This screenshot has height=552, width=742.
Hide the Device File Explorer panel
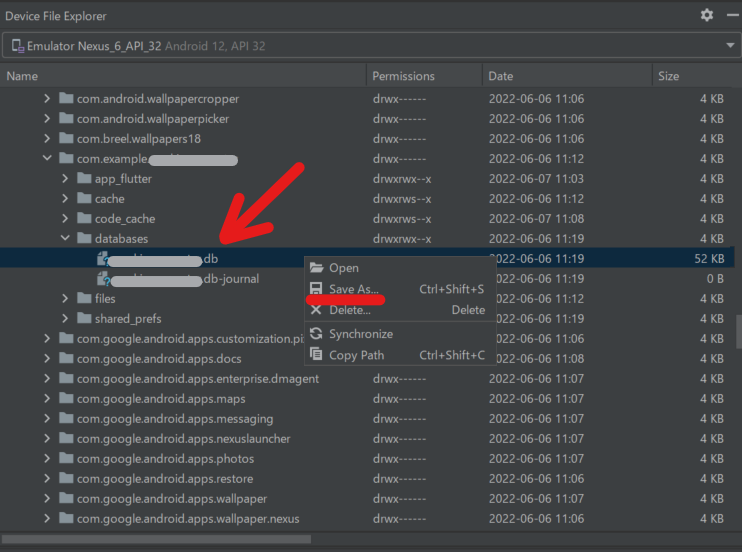coord(733,15)
